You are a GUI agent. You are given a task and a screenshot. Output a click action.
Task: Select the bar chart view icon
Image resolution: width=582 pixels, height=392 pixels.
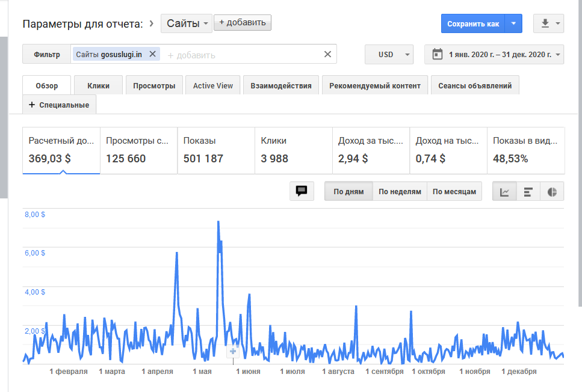pyautogui.click(x=528, y=191)
